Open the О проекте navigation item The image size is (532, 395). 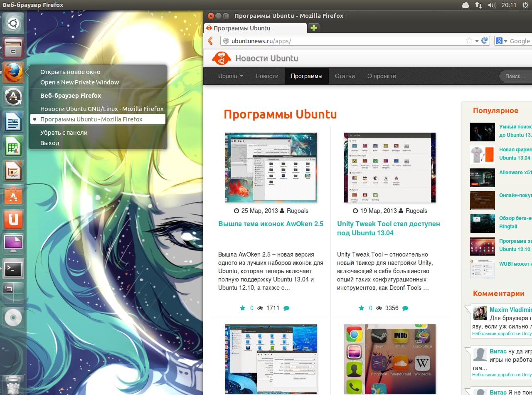[382, 76]
